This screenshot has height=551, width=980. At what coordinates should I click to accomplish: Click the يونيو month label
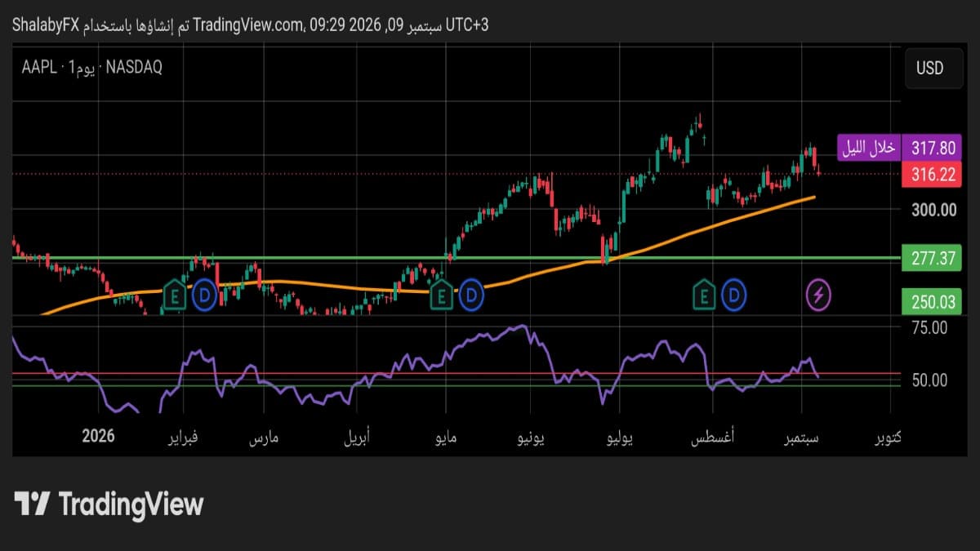pos(532,439)
